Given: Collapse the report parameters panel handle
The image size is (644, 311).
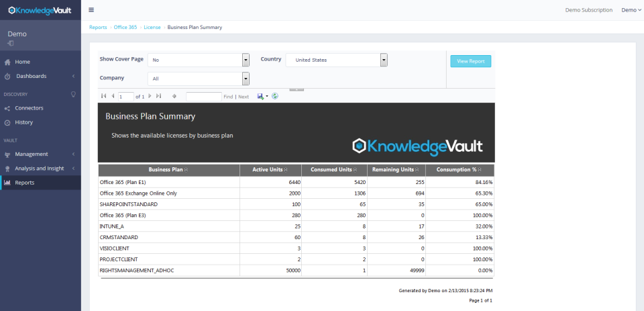Looking at the screenshot, I should 297,89.
